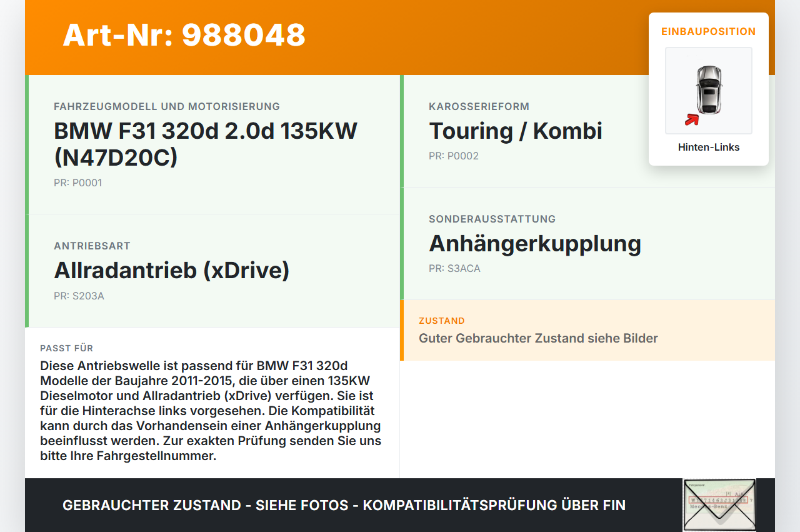Click the car top-view diagram in Einbauposition
800x532 pixels.
[x=709, y=91]
